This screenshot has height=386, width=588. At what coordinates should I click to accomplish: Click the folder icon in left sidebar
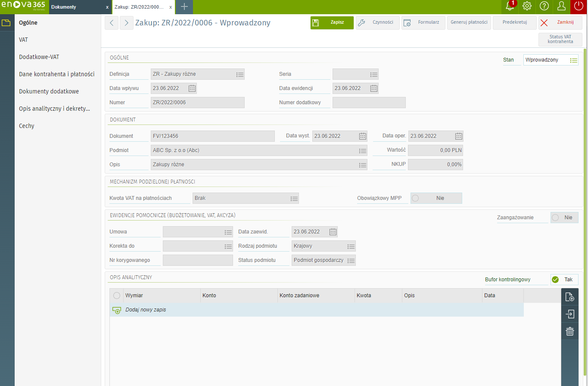[6, 23]
